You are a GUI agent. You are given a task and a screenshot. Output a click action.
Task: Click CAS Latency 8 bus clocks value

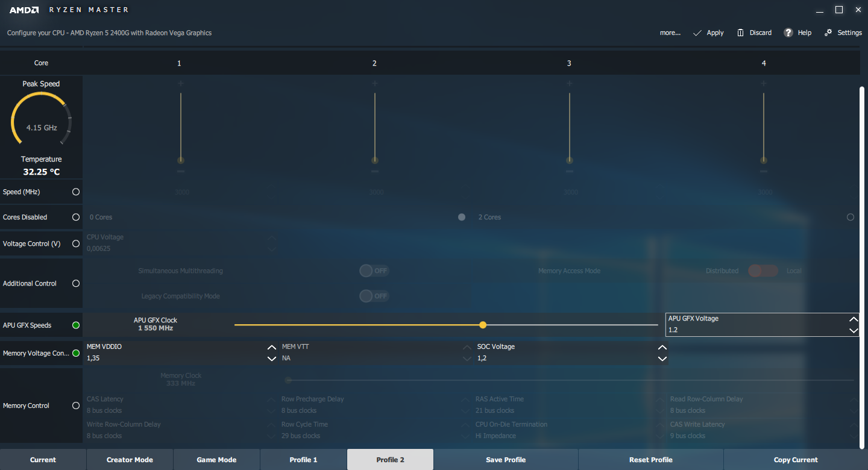pos(104,410)
